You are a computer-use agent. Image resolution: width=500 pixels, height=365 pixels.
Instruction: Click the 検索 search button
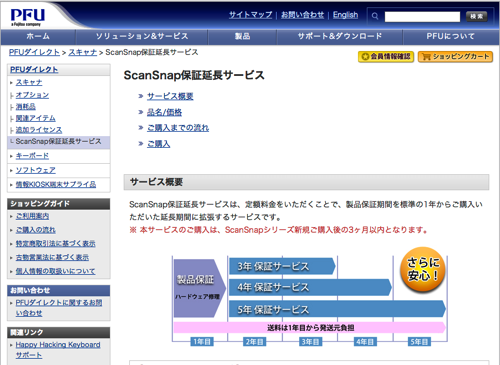pyautogui.click(x=476, y=16)
